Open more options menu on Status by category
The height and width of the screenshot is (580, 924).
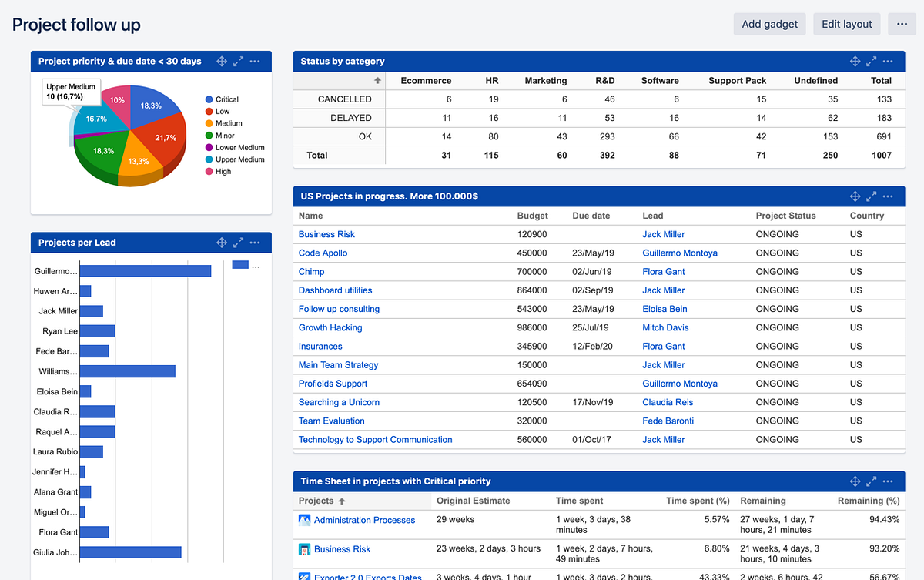tap(889, 61)
